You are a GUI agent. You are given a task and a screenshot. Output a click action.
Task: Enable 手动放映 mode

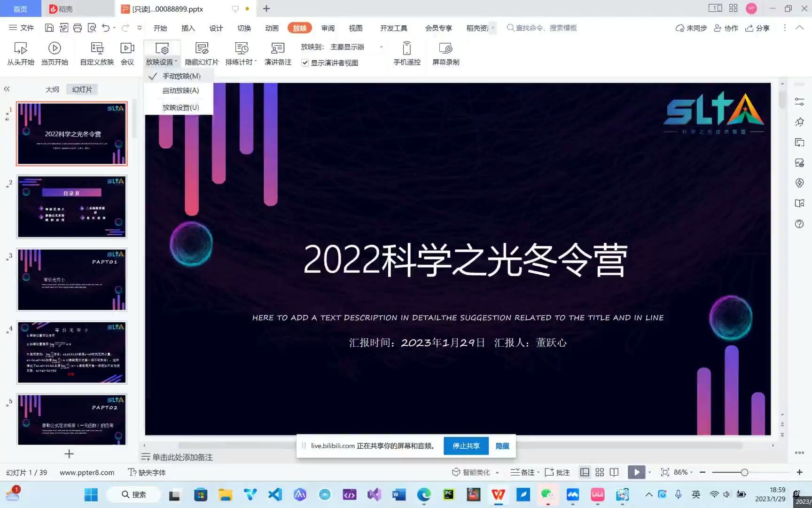click(x=181, y=76)
